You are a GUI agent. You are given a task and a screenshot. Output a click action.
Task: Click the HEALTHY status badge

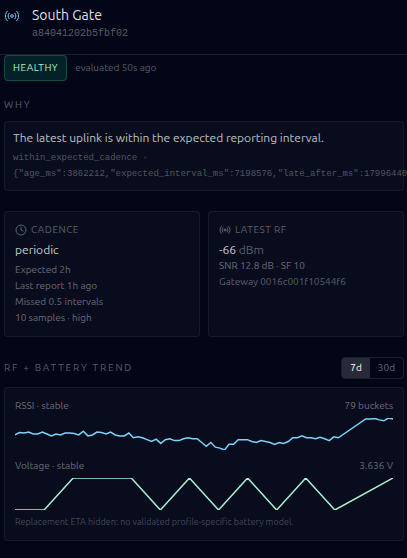click(35, 68)
